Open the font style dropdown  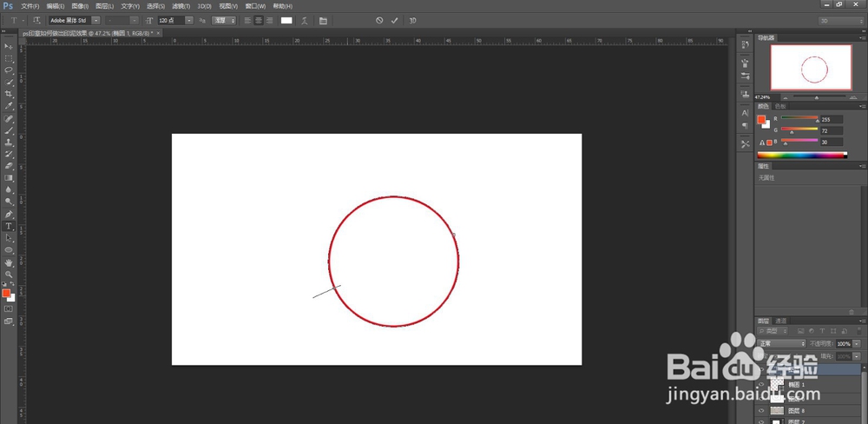point(134,21)
